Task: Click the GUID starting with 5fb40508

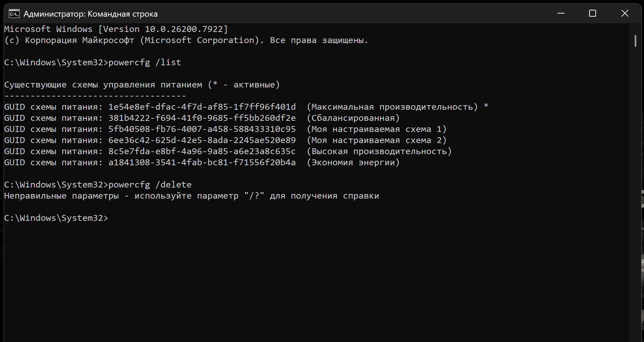Action: [x=202, y=129]
